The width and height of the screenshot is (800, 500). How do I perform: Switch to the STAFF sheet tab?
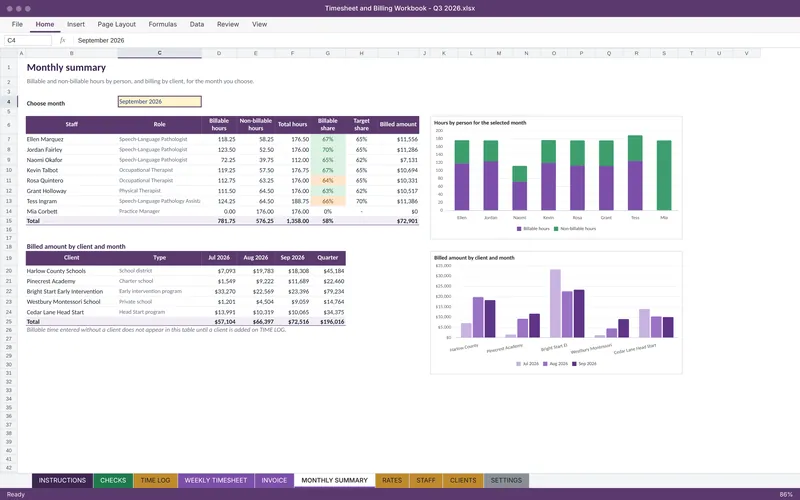point(426,480)
